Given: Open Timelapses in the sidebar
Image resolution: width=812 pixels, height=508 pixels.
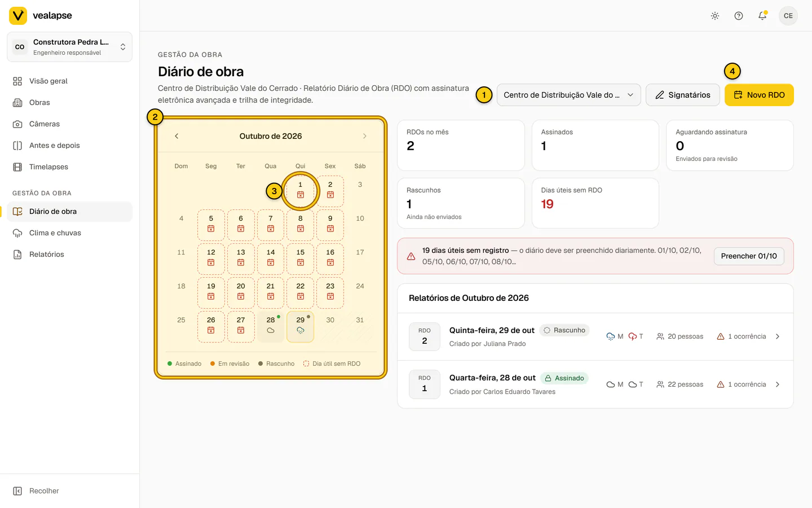Looking at the screenshot, I should 69,167.
